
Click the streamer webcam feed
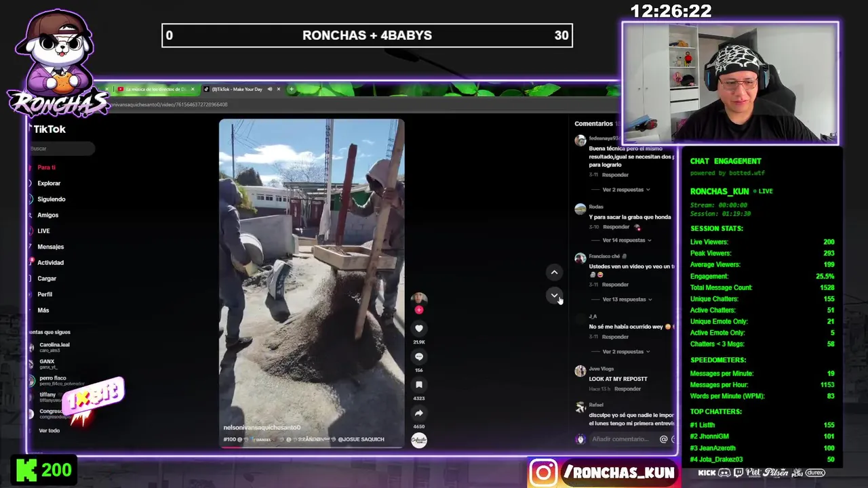coord(730,83)
